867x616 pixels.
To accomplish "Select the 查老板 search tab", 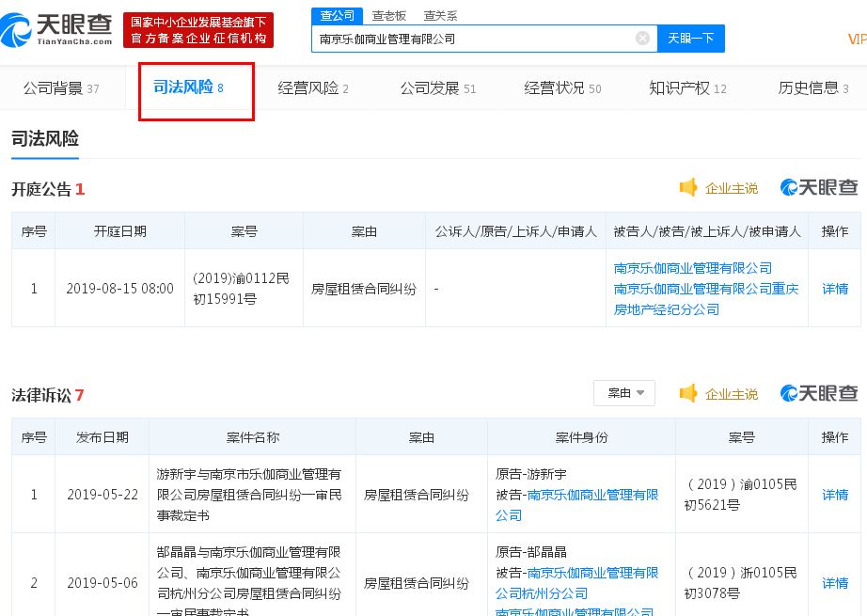I will click(x=388, y=16).
